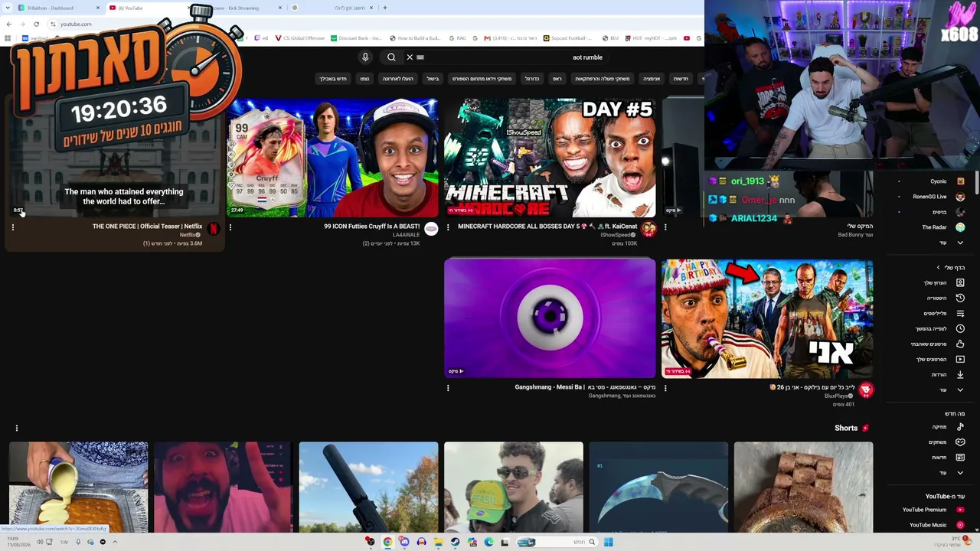Click the magnifying glass search button
This screenshot has height=551, width=980.
tap(391, 57)
